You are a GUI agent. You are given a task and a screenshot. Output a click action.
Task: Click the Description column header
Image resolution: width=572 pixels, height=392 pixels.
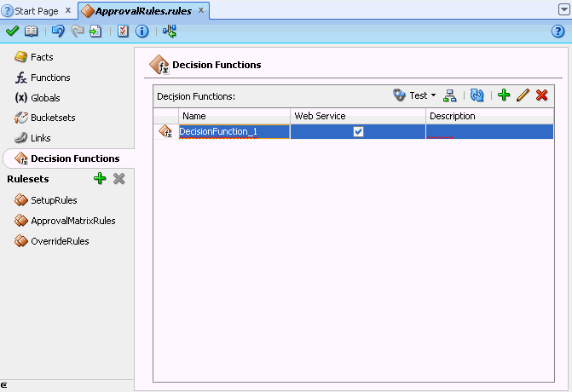[490, 116]
